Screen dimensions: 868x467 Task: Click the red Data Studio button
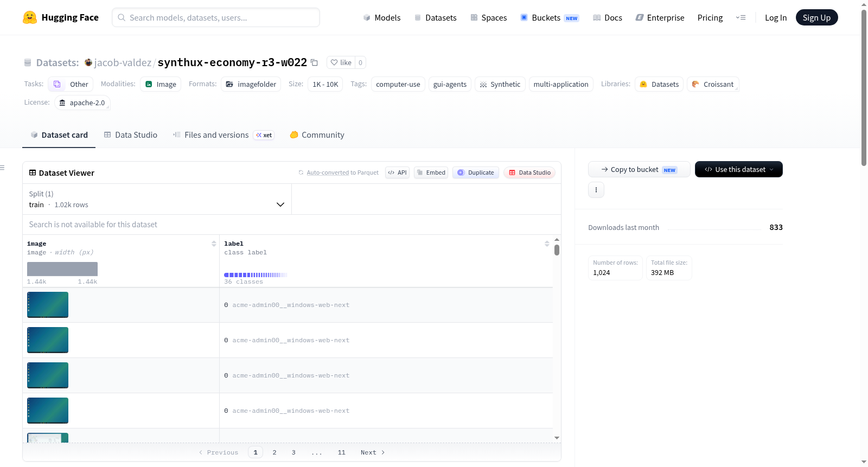[529, 172]
